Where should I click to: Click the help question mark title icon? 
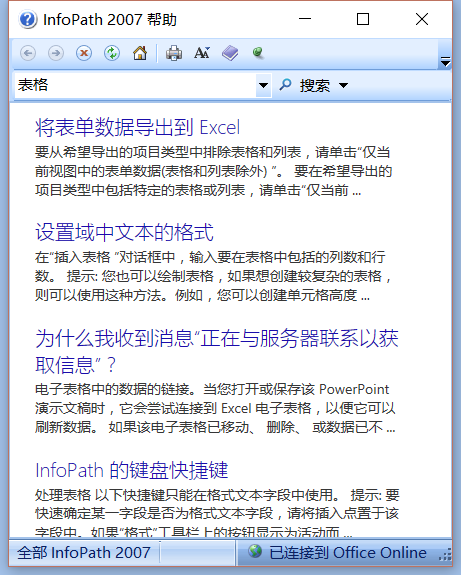point(28,19)
